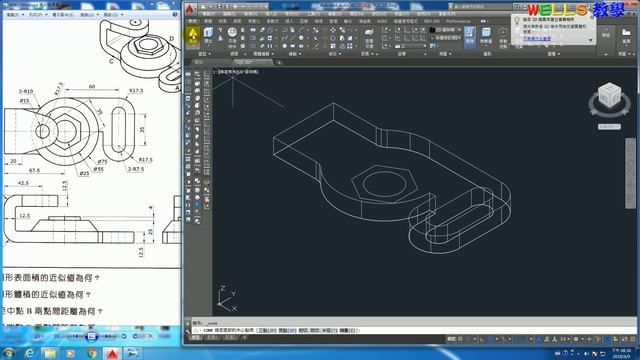Expand the 繪製 draw panel
640x360 pixels.
(295, 54)
